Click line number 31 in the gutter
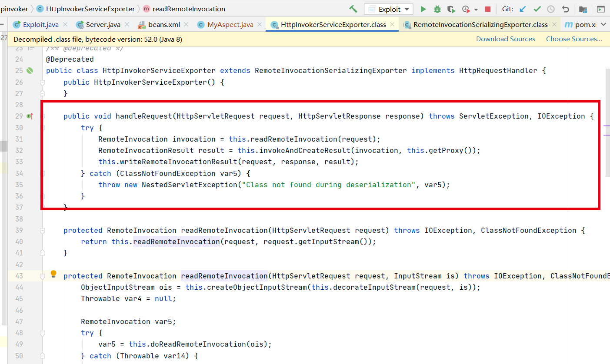This screenshot has height=364, width=610. click(19, 139)
